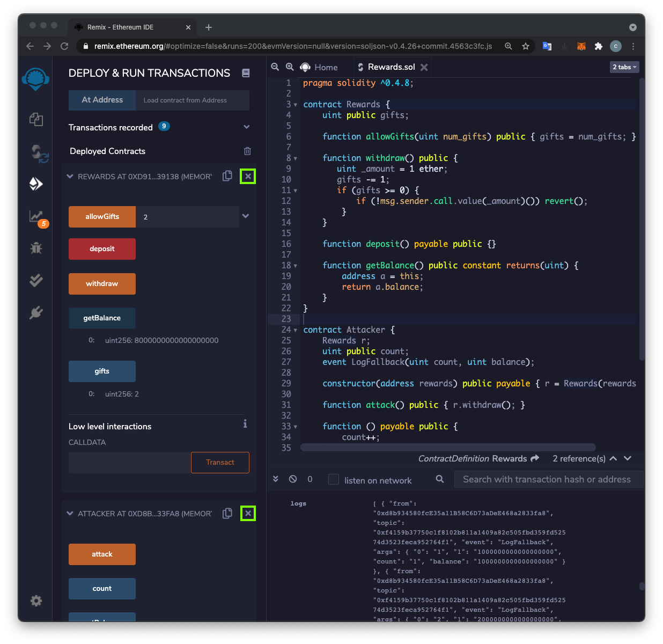This screenshot has height=644, width=663.
Task: Focus the transaction hash search field
Action: (x=548, y=479)
